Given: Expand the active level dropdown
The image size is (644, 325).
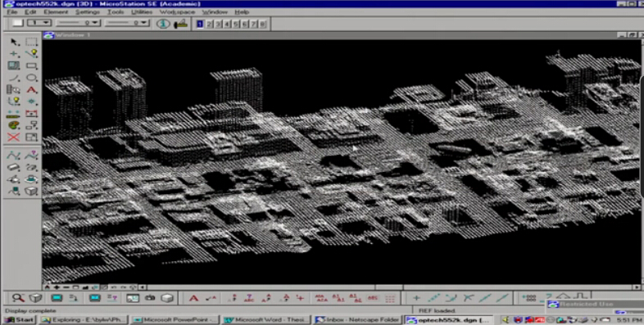Looking at the screenshot, I should click(x=39, y=23).
